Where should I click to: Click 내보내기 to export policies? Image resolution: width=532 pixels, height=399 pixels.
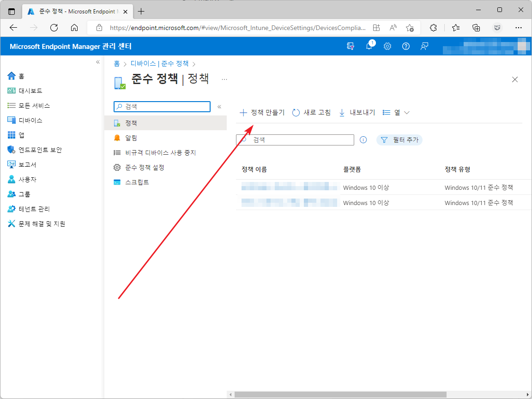tap(357, 113)
